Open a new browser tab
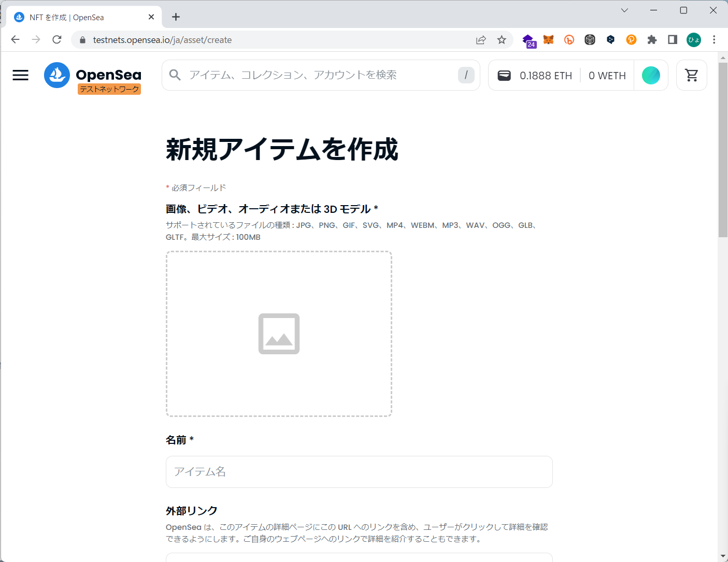 [x=176, y=17]
